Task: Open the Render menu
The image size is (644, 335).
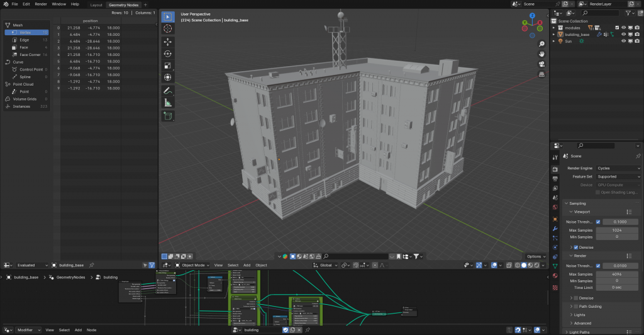Action: [x=41, y=4]
